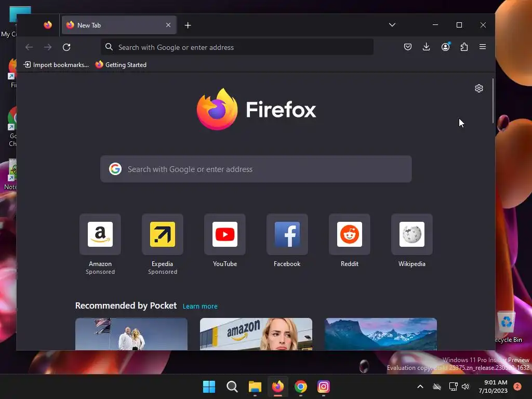
Task: Click Import bookmarks button
Action: (x=56, y=65)
